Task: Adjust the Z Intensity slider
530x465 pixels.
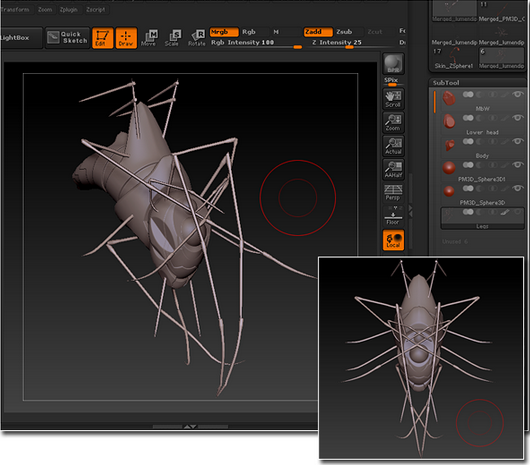Action: [350, 43]
